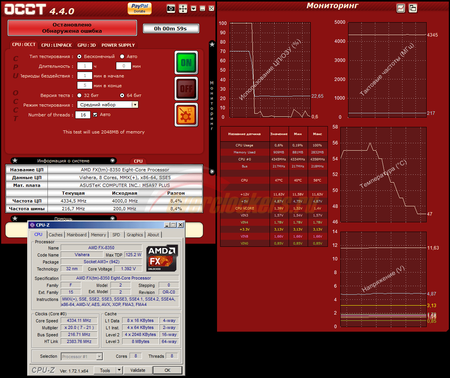
Task: Click the duration minutes input field
Action: tap(123, 66)
